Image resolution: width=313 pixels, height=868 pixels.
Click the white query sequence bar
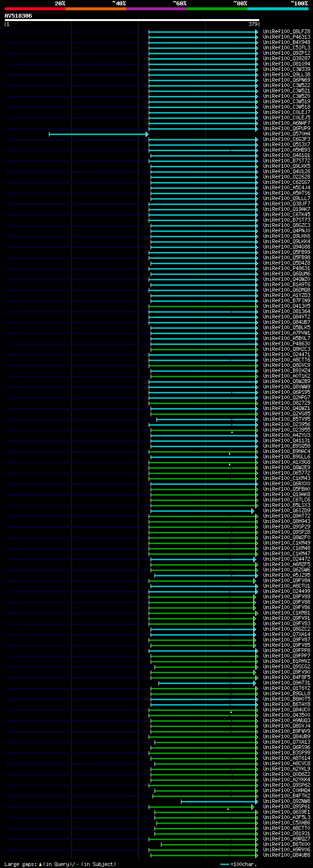point(132,20)
